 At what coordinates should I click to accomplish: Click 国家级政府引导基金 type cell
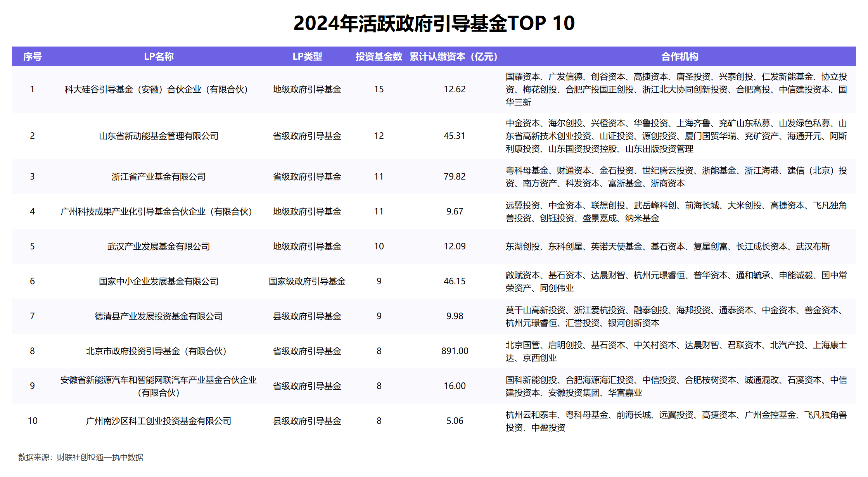(x=307, y=282)
